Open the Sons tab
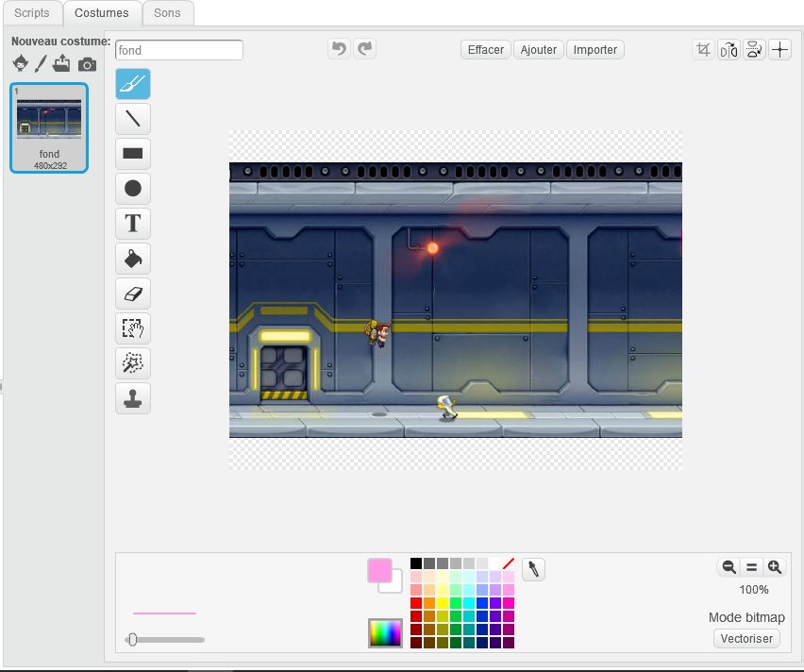This screenshot has height=672, width=804. pyautogui.click(x=167, y=13)
